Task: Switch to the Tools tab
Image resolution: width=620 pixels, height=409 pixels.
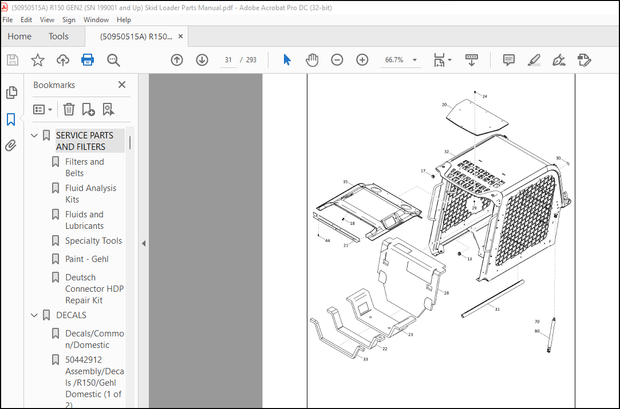Action: point(59,36)
